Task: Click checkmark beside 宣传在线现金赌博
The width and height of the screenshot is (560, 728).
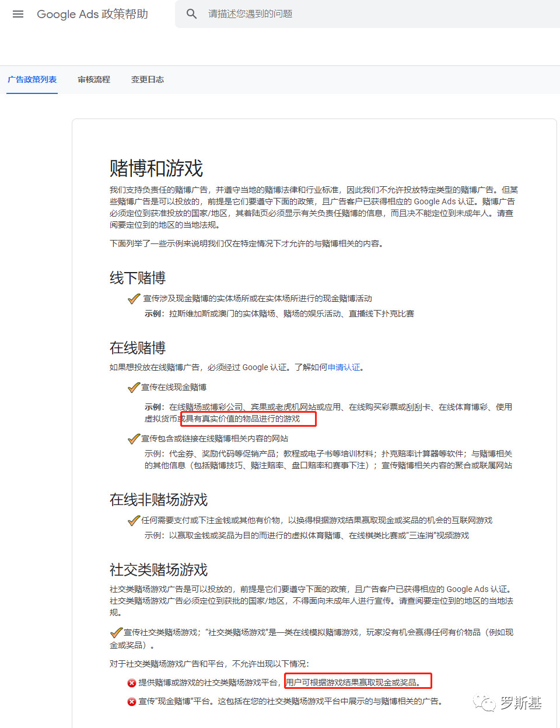Action: (134, 388)
